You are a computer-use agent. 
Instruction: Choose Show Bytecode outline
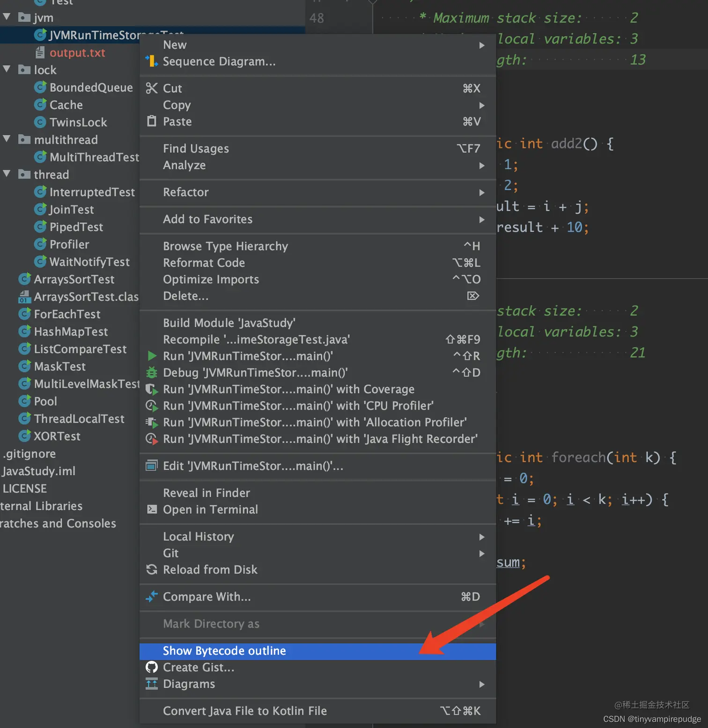click(318, 651)
